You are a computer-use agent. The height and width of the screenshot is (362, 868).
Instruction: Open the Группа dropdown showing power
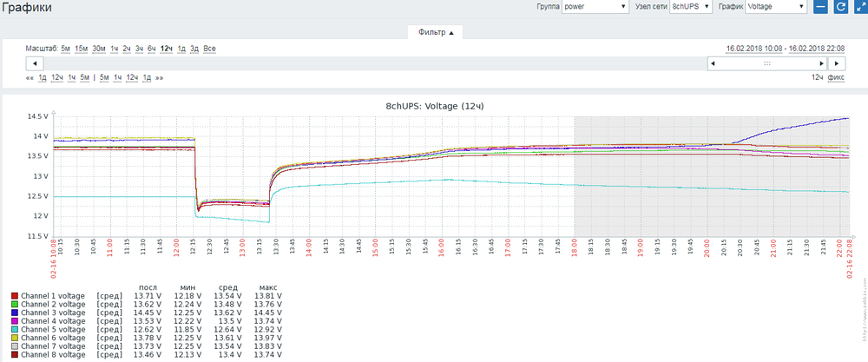click(x=595, y=7)
